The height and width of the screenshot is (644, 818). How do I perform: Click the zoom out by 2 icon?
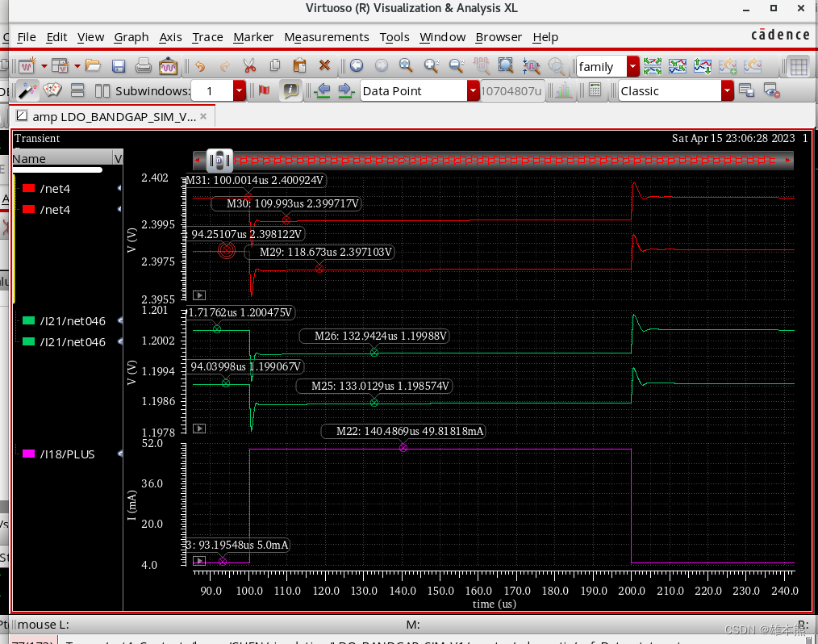[x=456, y=65]
